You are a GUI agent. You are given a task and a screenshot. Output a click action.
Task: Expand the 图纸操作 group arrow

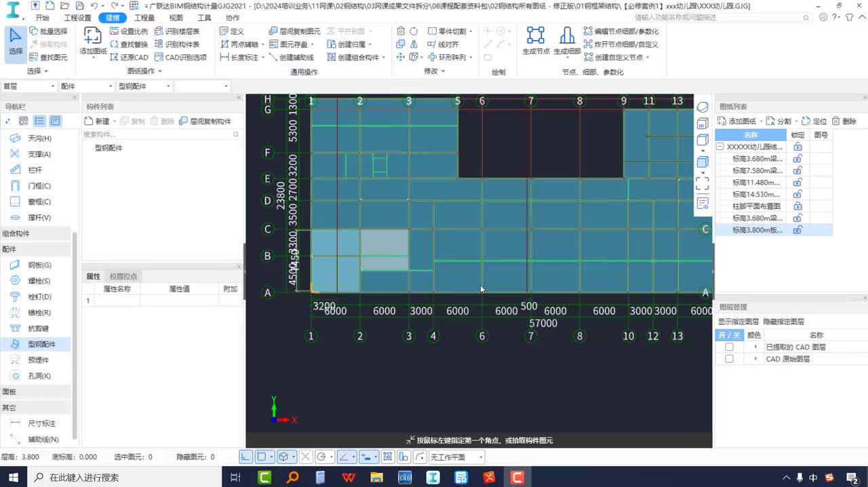pyautogui.click(x=160, y=72)
